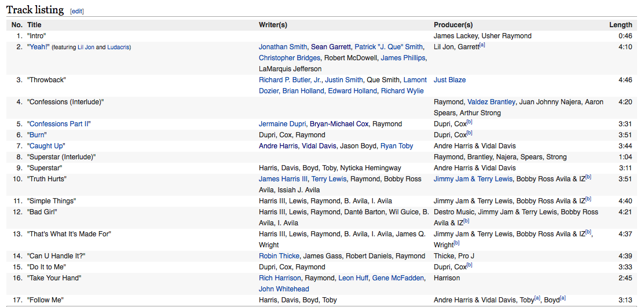Image resolution: width=644 pixels, height=307 pixels.
Task: Click the Sean Garrett writer link
Action: (330, 47)
